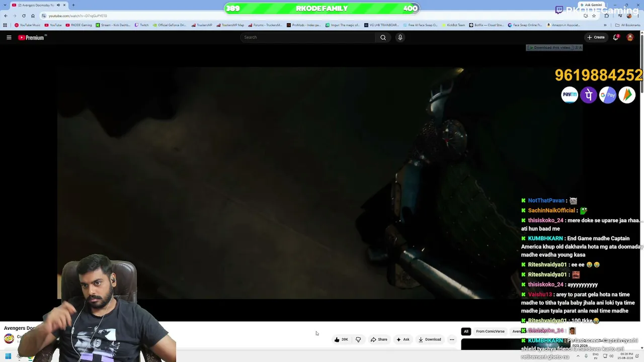This screenshot has height=362, width=644.
Task: Go to YouTube Premium home logo
Action: pos(32,37)
